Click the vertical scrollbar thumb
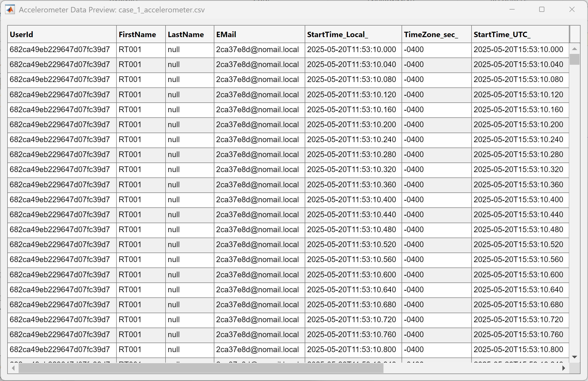The height and width of the screenshot is (381, 588). [x=574, y=60]
